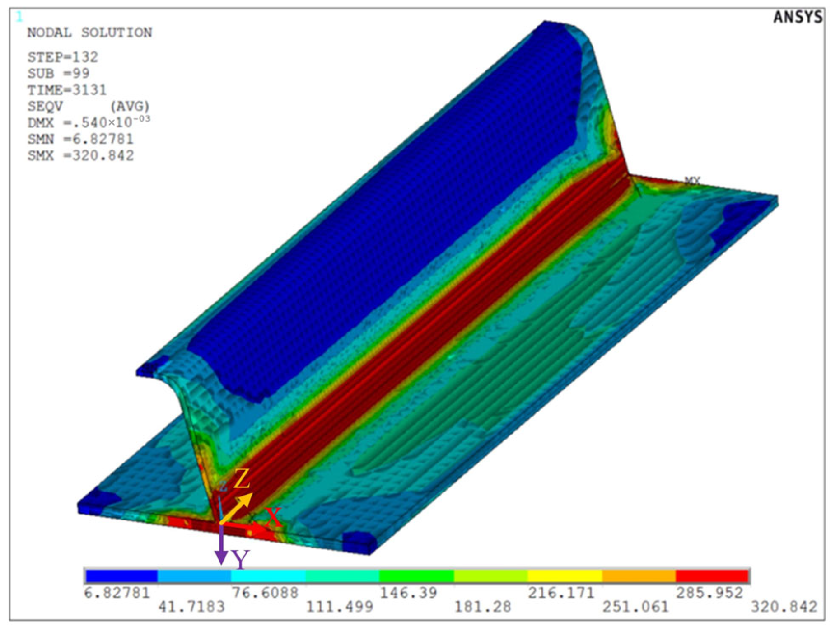Click the red legend color band
Viewport: 840px width, 632px height.
712,576
